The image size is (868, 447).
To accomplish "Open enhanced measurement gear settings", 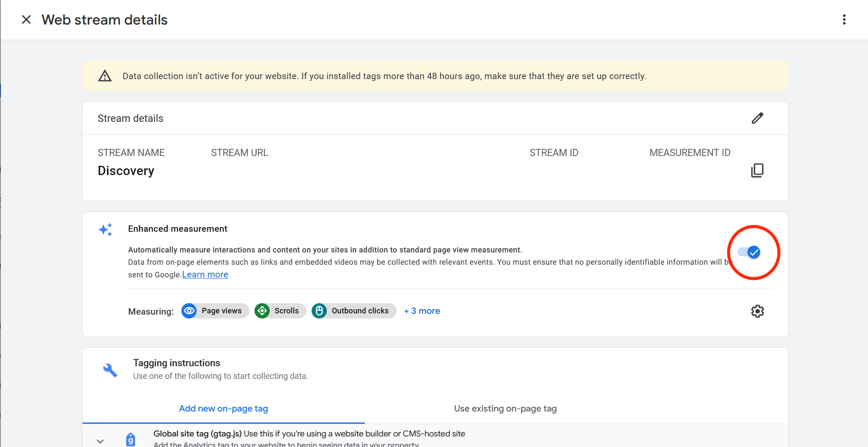I will [757, 311].
